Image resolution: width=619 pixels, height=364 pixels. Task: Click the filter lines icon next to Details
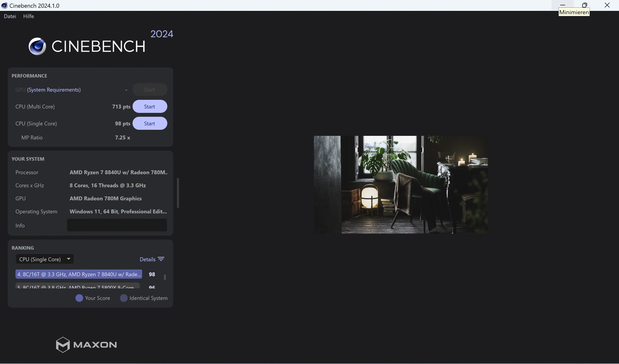161,259
